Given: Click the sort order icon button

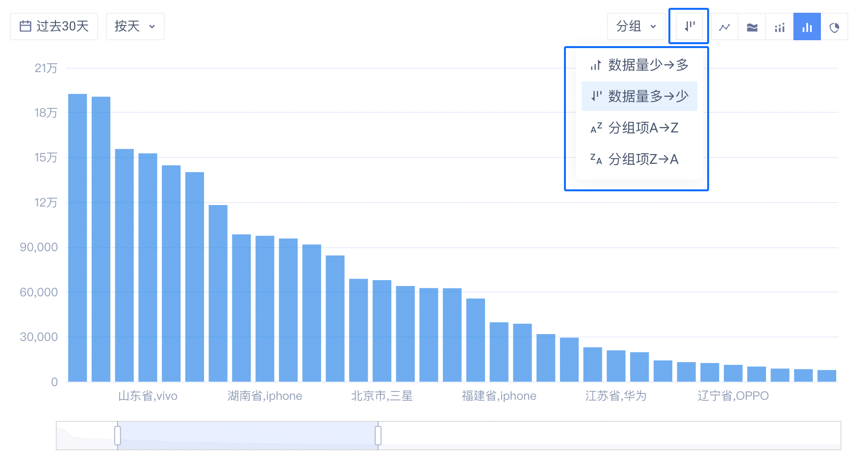Looking at the screenshot, I should click(689, 26).
